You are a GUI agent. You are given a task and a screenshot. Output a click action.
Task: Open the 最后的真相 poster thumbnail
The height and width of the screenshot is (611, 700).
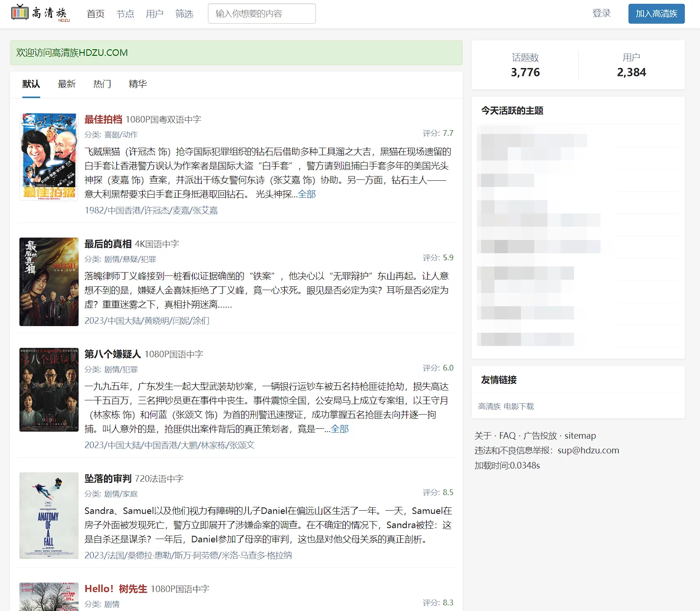coord(49,282)
